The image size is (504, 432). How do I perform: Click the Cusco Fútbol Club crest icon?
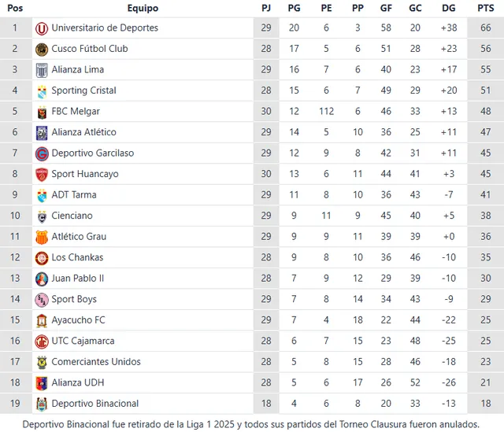[x=42, y=49]
